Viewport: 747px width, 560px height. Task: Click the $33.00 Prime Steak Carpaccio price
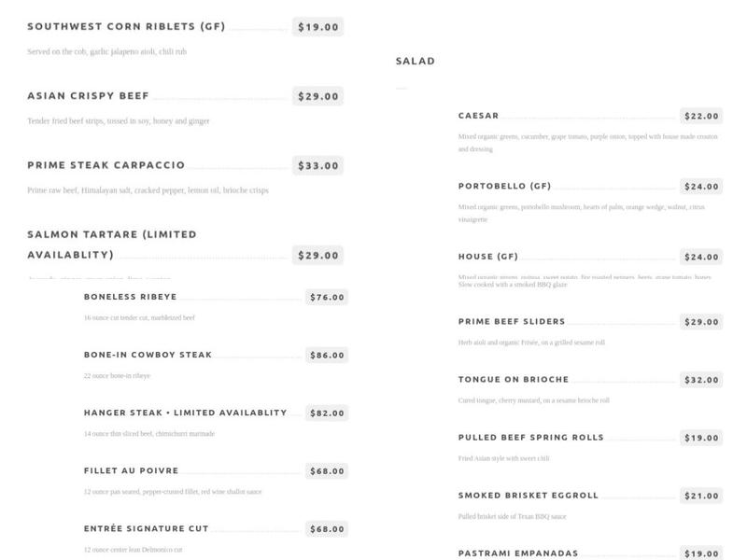(317, 166)
